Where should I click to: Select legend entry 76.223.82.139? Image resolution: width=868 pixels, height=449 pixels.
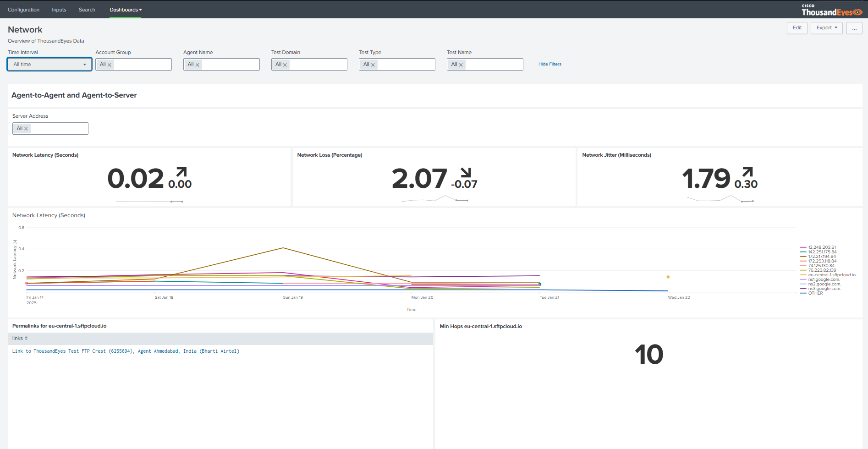(818, 270)
